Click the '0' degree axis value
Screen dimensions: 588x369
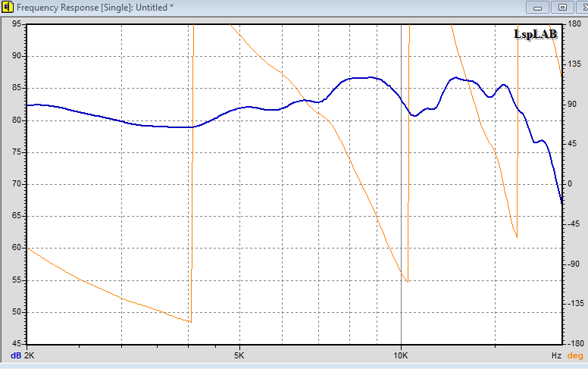570,184
